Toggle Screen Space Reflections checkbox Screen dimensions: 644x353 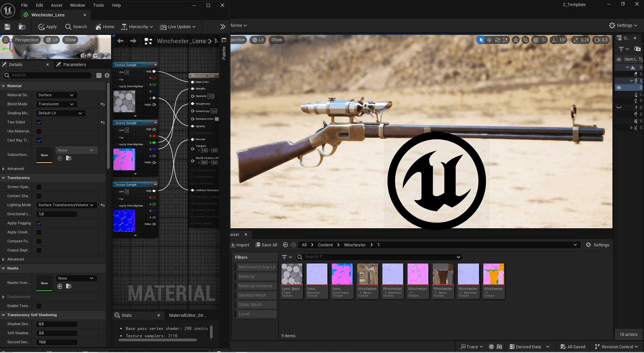tap(39, 187)
